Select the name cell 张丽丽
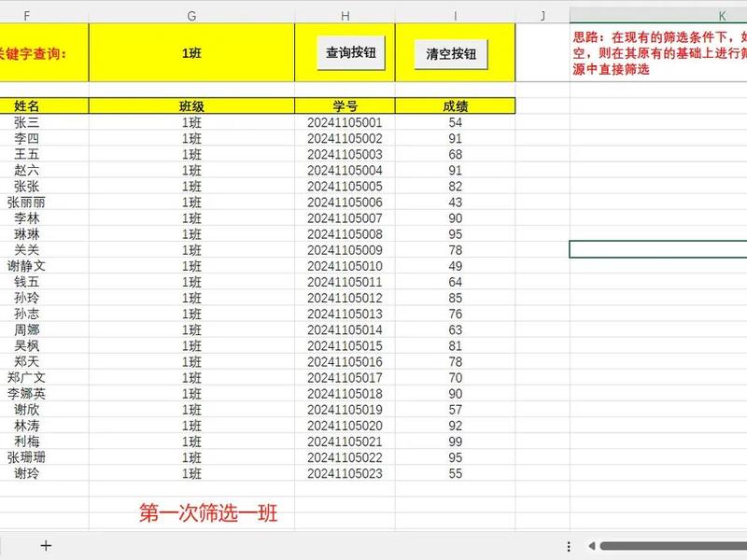This screenshot has height=560, width=747. pos(44,202)
